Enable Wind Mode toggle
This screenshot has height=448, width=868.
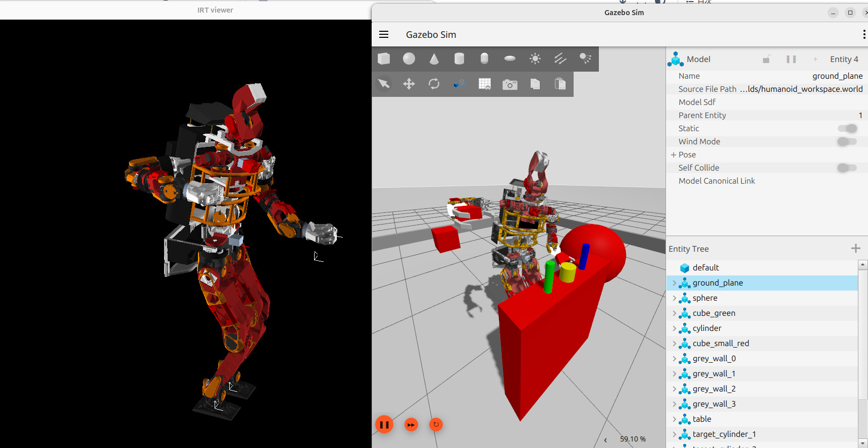847,142
